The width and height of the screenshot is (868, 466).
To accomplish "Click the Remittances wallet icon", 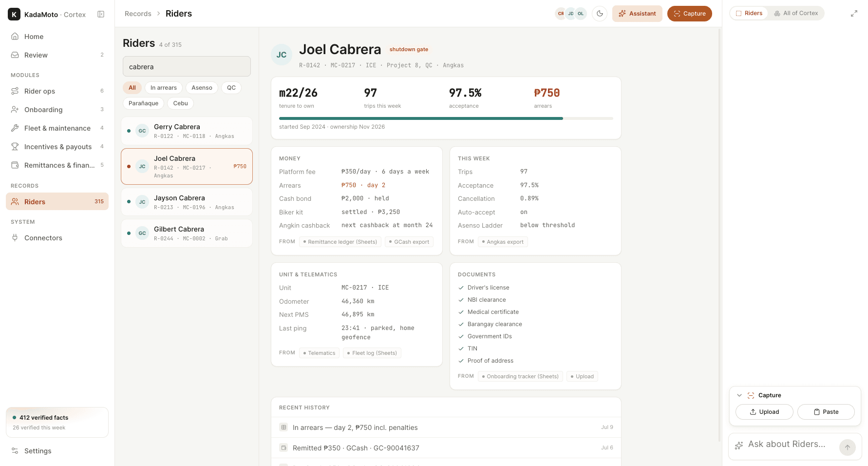I will (x=15, y=165).
